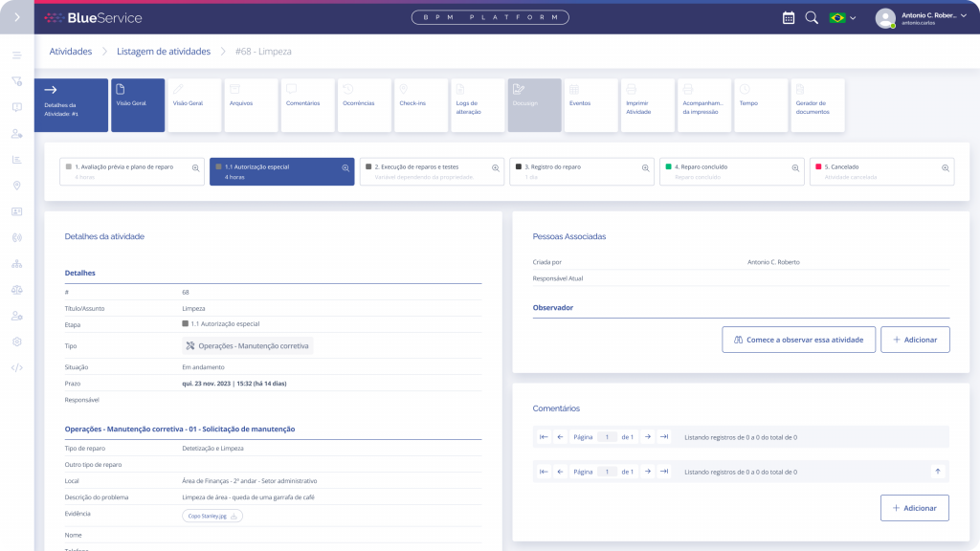Select the highlighted Visão Geral tab
This screenshot has width=980, height=551.
(138, 105)
